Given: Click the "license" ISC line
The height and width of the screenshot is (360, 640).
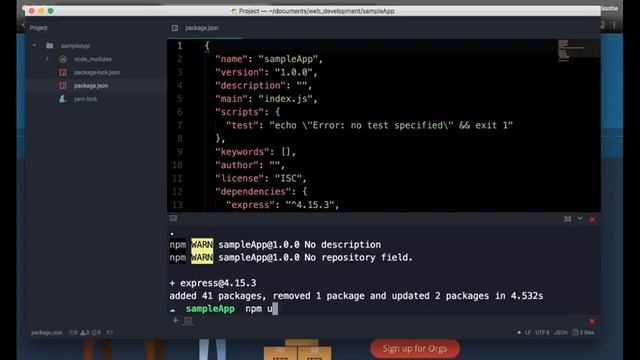Looking at the screenshot, I should 261,178.
